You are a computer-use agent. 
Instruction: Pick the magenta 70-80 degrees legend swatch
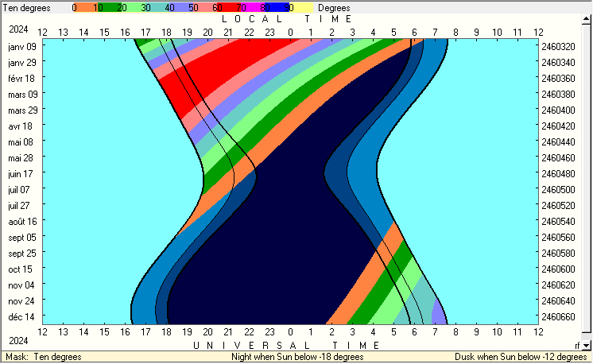[252, 8]
